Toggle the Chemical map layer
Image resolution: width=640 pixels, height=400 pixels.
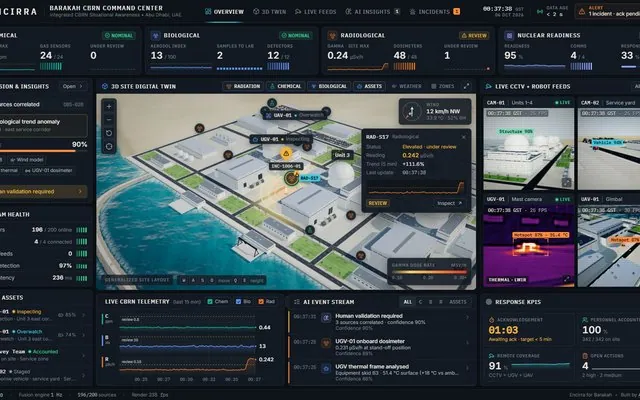[x=285, y=86]
